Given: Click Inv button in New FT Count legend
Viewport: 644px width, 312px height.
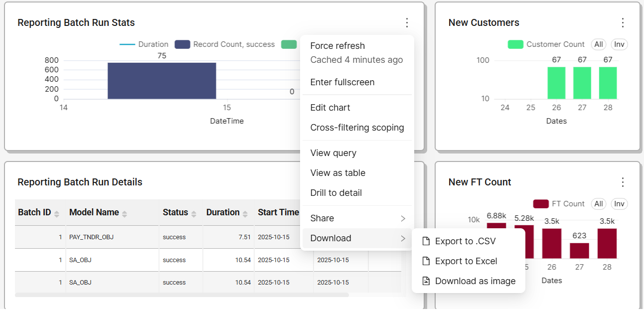Looking at the screenshot, I should click(619, 204).
